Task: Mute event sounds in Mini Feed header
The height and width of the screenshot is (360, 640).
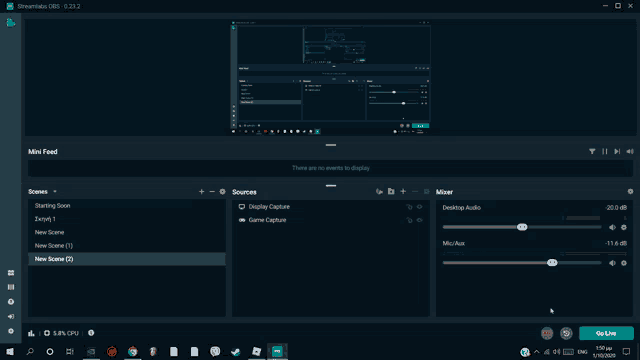Action: [x=630, y=151]
